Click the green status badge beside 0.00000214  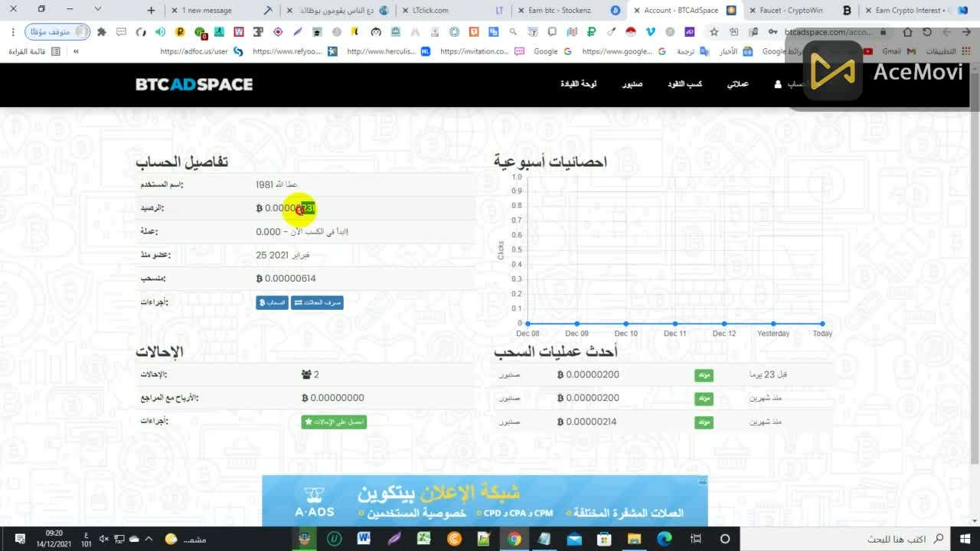click(x=704, y=422)
